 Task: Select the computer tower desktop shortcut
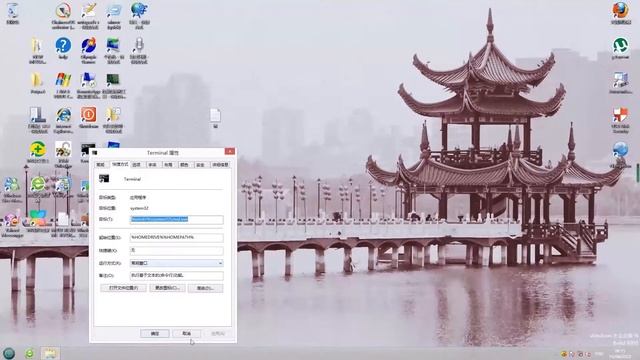click(37, 115)
